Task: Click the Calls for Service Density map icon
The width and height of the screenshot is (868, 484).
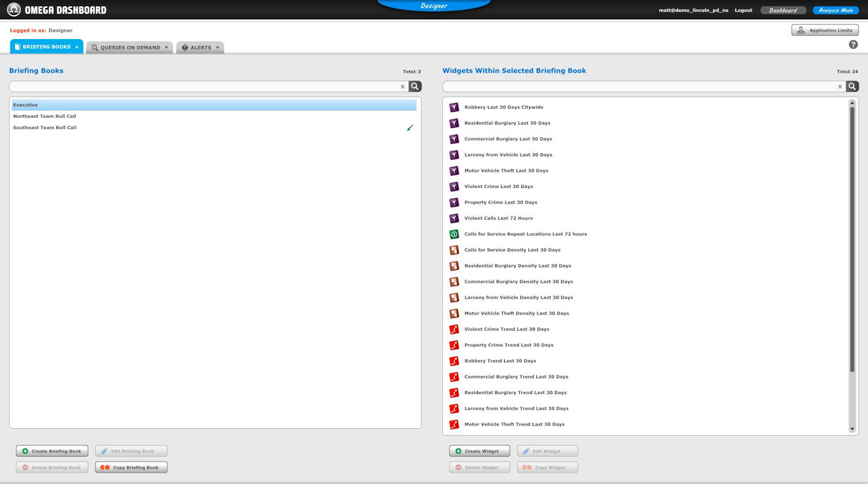Action: 454,250
